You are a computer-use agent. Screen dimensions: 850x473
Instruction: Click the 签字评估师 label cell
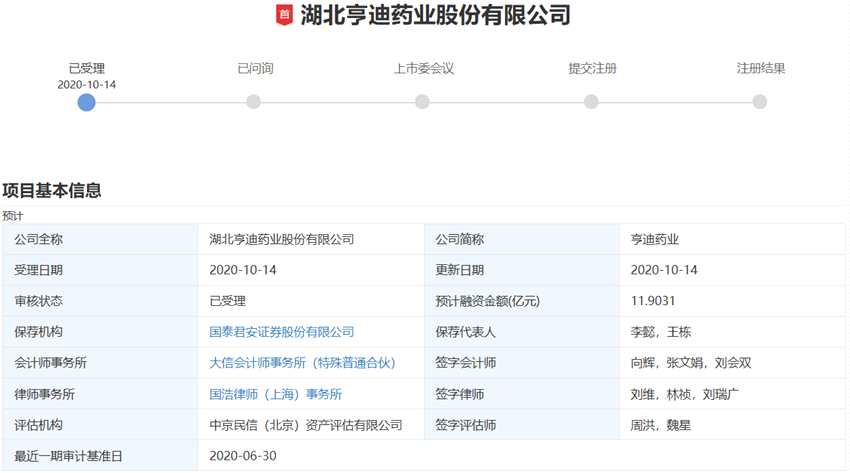[x=521, y=425]
